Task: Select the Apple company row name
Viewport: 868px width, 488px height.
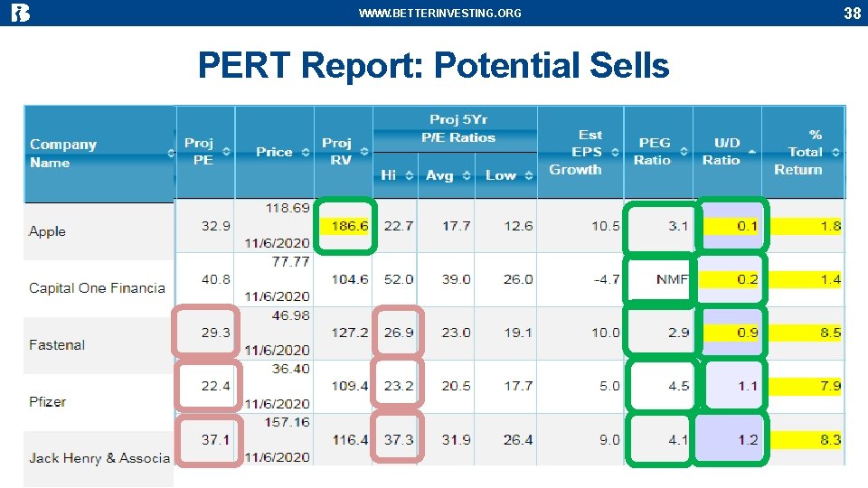Action: pos(48,231)
